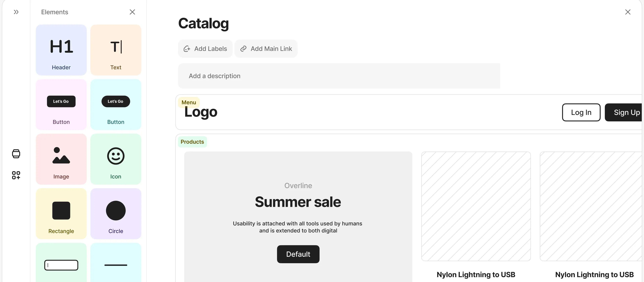Image resolution: width=644 pixels, height=282 pixels.
Task: Open the frames panel in the left sidebar
Action: click(16, 153)
